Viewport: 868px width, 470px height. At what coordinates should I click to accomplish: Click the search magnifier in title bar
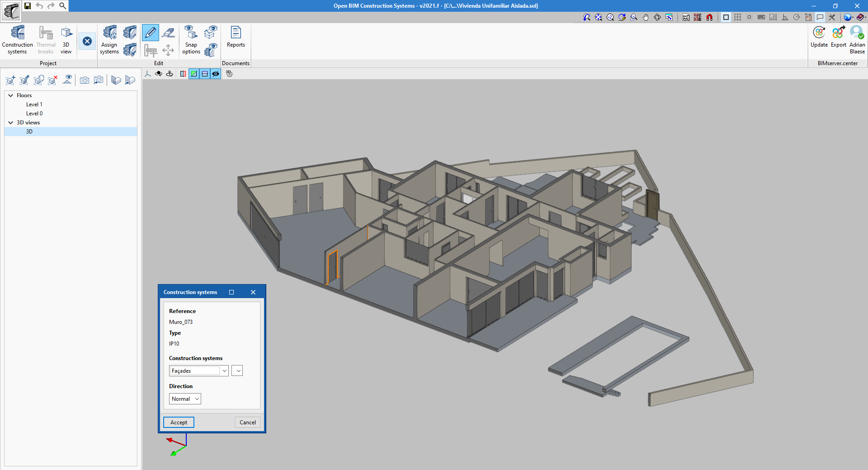click(63, 6)
